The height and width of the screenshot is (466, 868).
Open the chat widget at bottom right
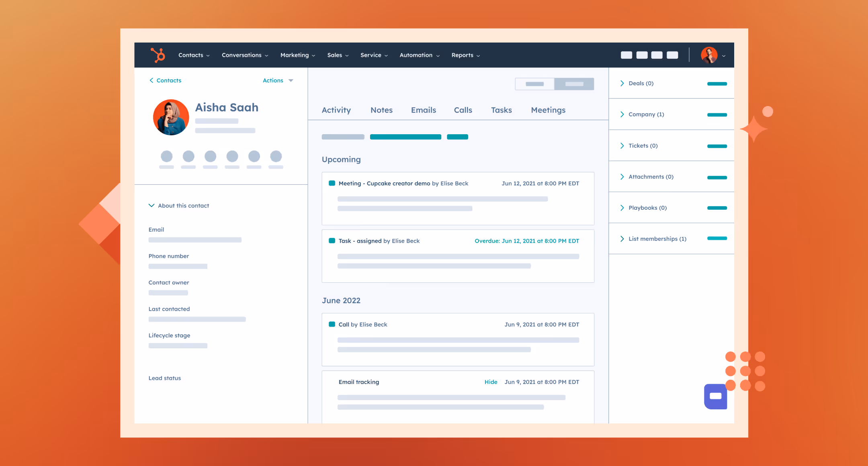715,397
